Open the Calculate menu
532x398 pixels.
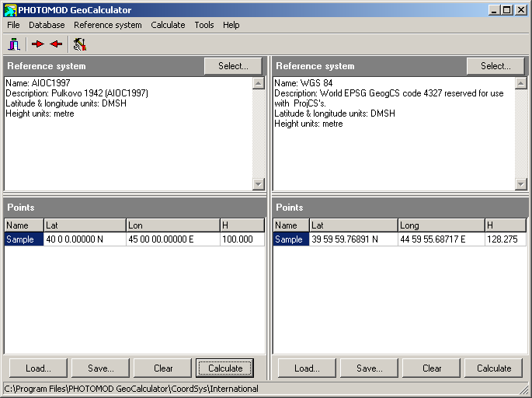(168, 25)
